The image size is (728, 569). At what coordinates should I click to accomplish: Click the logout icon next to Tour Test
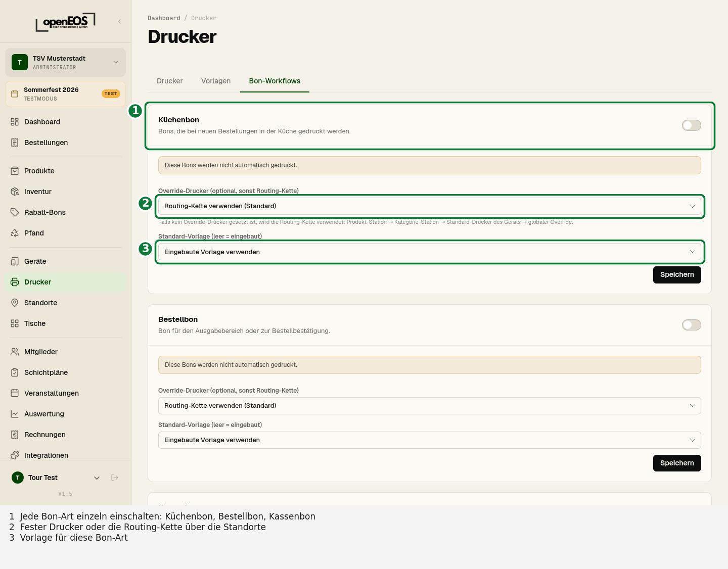[115, 478]
